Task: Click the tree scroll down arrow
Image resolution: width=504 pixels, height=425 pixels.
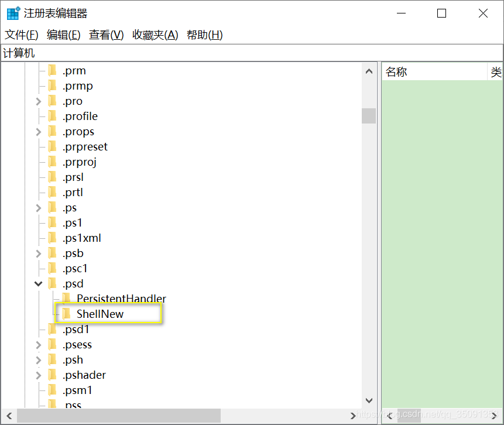Action: click(x=369, y=401)
